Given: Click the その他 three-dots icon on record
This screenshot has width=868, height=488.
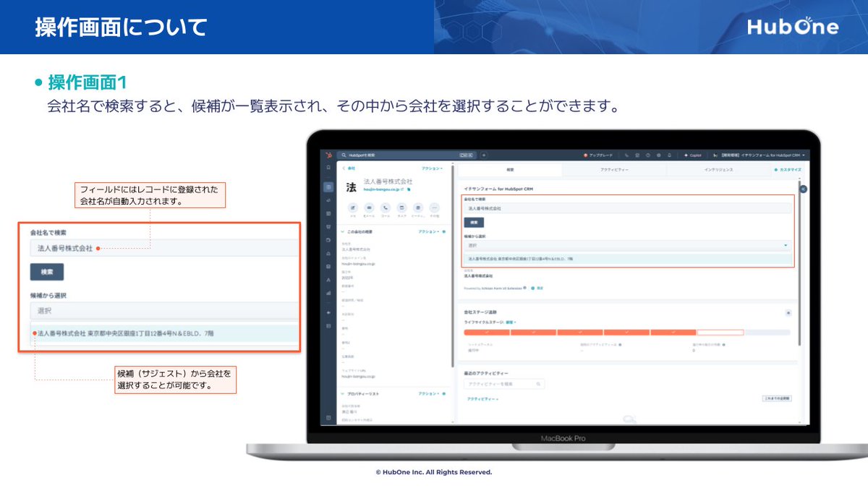Looking at the screenshot, I should click(435, 207).
